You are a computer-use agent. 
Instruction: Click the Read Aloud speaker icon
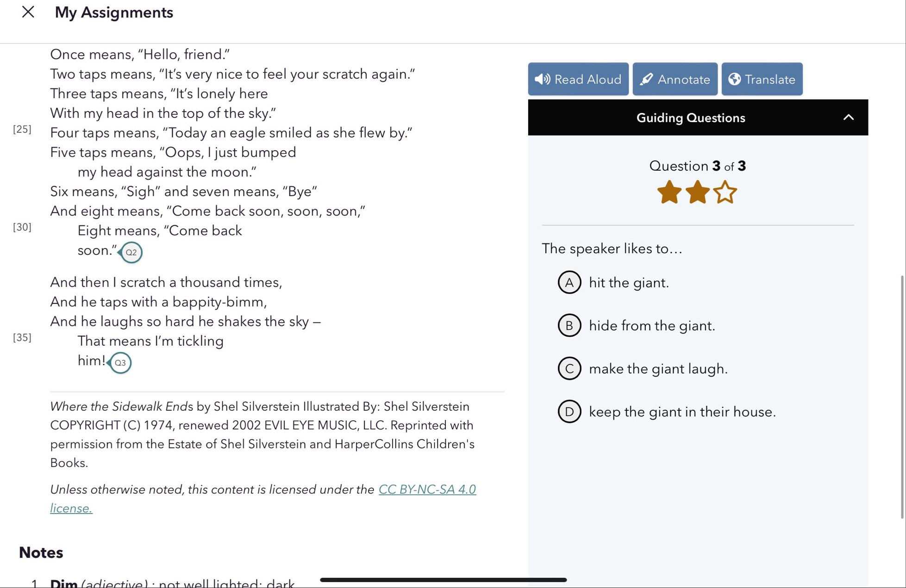[543, 79]
